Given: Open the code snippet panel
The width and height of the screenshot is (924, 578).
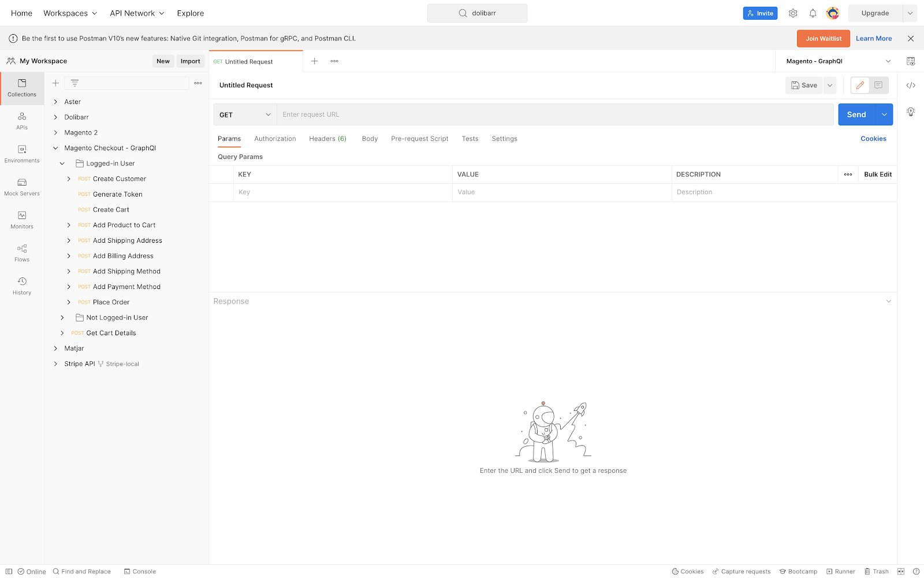Looking at the screenshot, I should pyautogui.click(x=911, y=85).
